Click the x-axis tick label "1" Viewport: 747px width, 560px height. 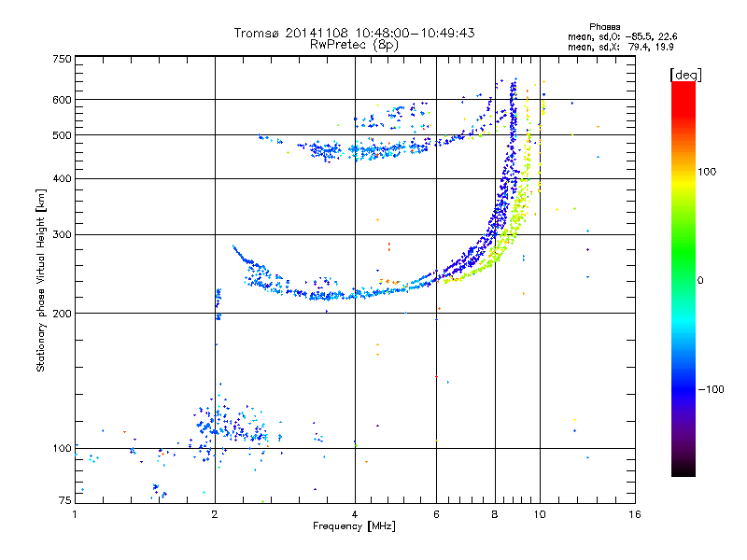click(x=75, y=514)
